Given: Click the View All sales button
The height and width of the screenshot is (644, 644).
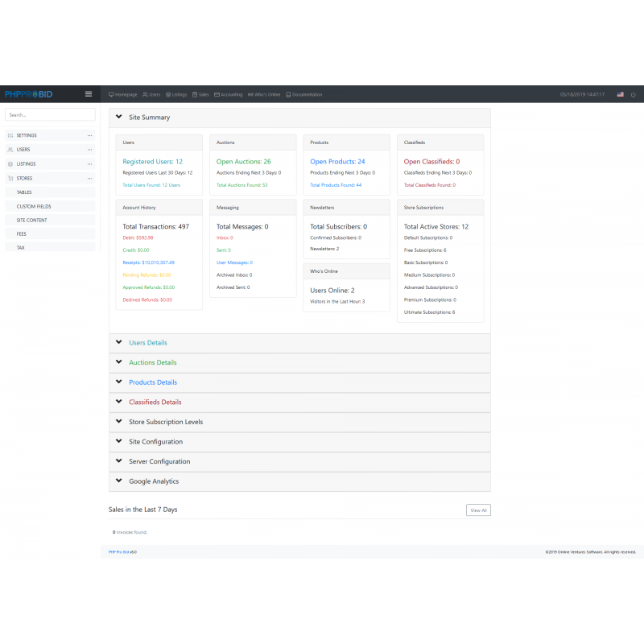Looking at the screenshot, I should click(478, 510).
